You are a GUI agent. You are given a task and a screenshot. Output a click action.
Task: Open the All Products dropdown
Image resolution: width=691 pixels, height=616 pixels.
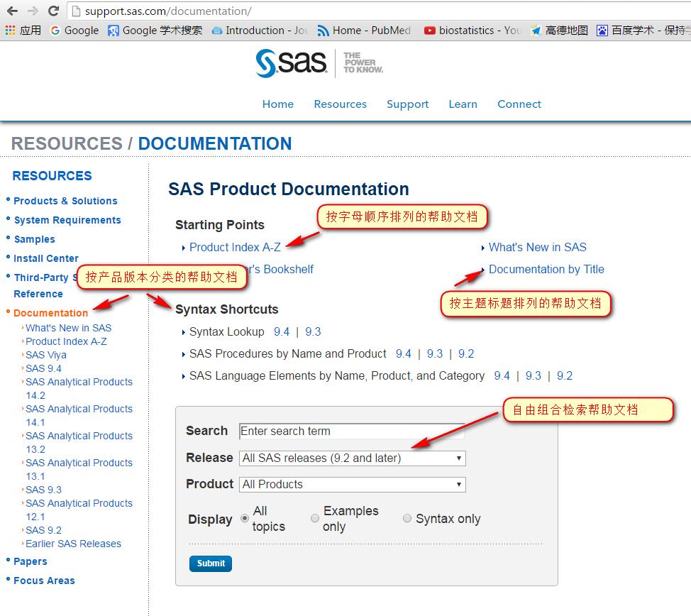click(353, 484)
